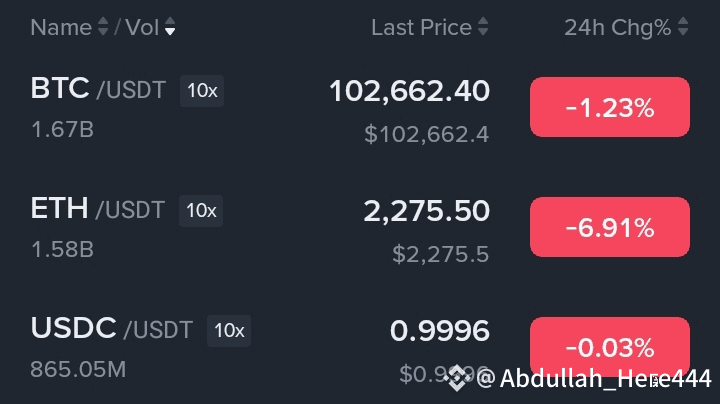Click the Binance logo watermark
This screenshot has height=404, width=720.
point(459,378)
